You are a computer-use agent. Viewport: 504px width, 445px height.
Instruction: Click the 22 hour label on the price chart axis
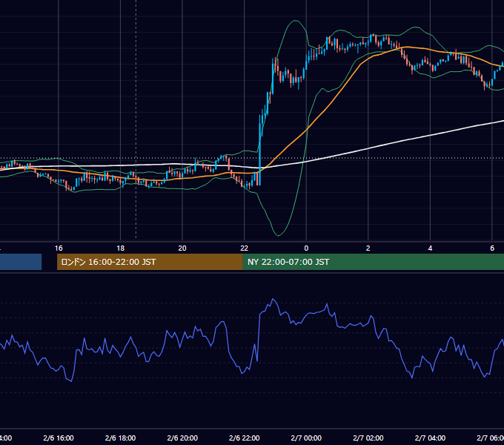[x=245, y=248]
